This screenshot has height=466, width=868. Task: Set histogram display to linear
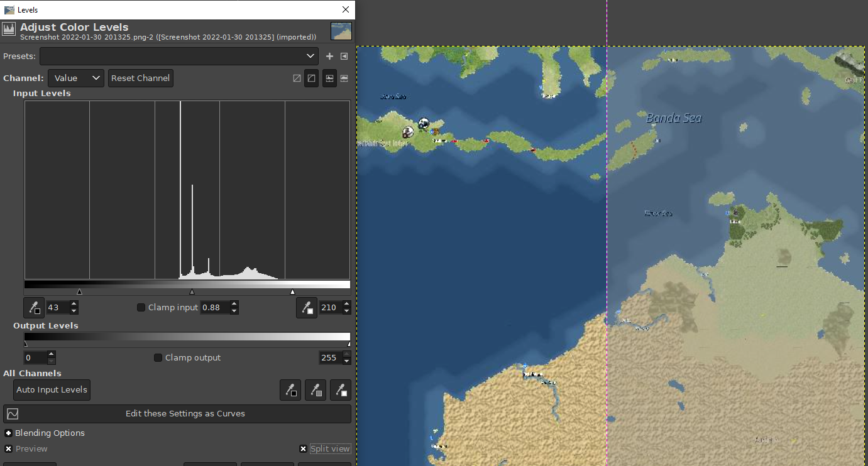coord(329,79)
